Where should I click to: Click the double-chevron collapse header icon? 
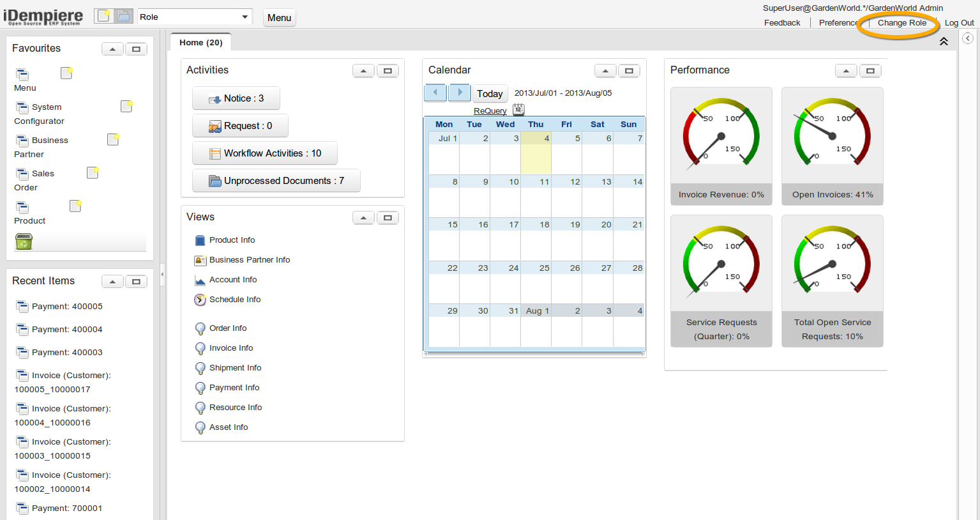click(944, 42)
